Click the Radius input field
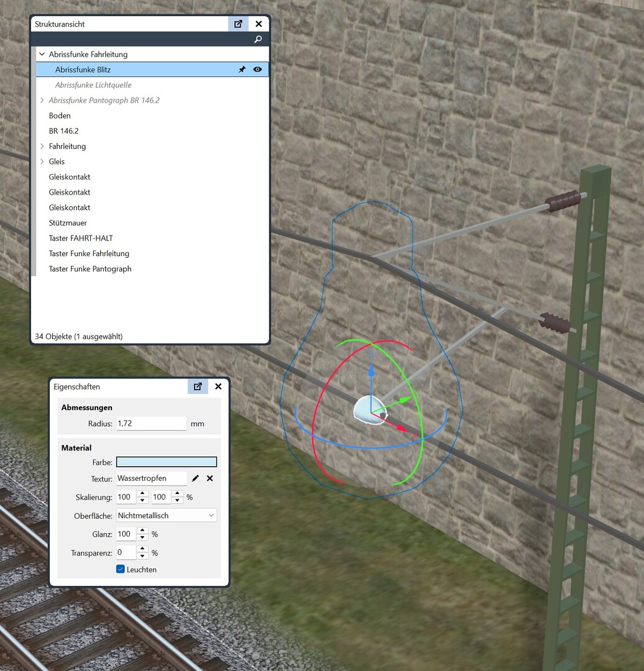Image resolution: width=644 pixels, height=671 pixels. [151, 424]
